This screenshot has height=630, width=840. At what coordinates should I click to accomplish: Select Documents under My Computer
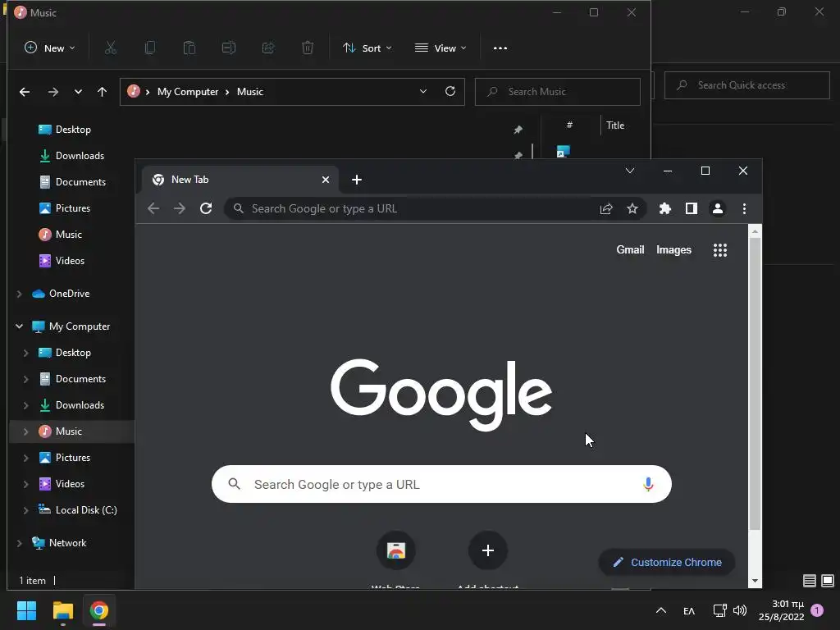coord(71,379)
